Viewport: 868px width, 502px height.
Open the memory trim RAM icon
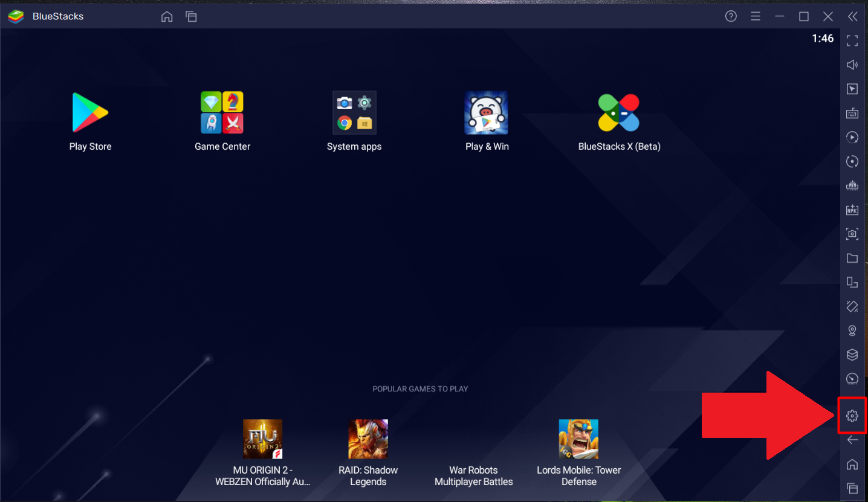coord(852,185)
